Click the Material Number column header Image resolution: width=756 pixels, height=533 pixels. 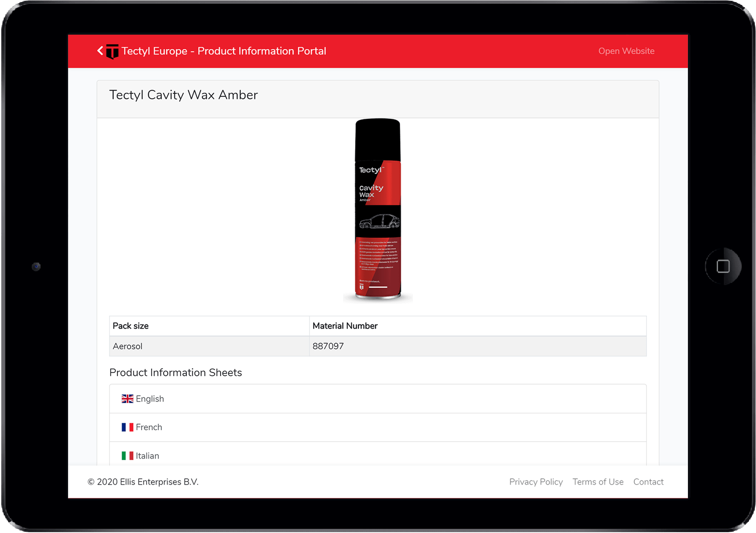[x=478, y=326]
